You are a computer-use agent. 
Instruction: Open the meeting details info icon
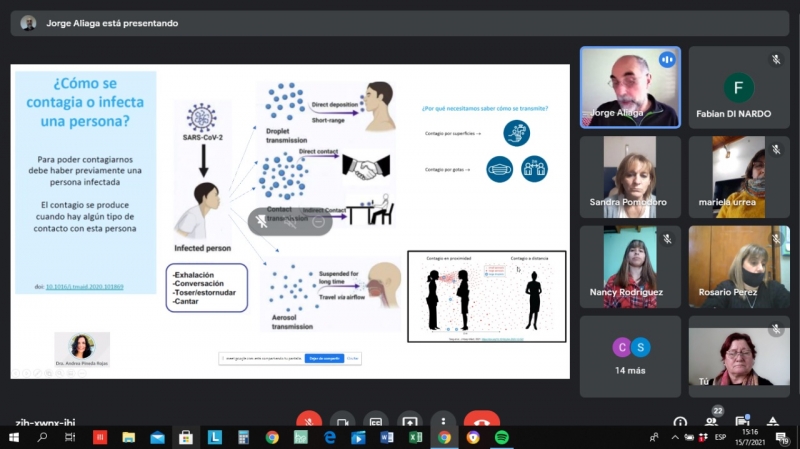pos(680,421)
